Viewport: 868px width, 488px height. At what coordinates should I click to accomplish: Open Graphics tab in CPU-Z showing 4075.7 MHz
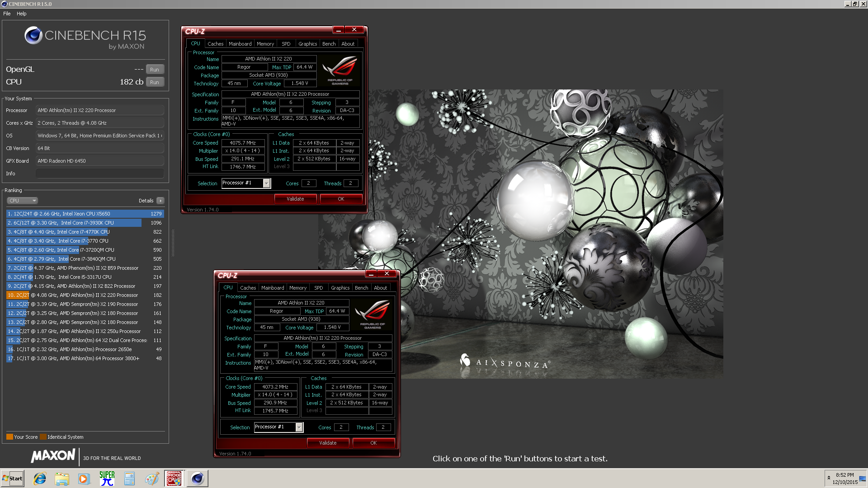point(308,44)
